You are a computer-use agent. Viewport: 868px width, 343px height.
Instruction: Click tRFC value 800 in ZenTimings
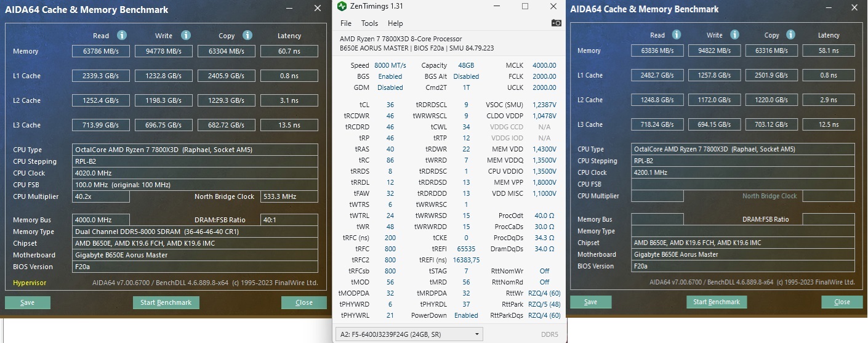click(390, 248)
